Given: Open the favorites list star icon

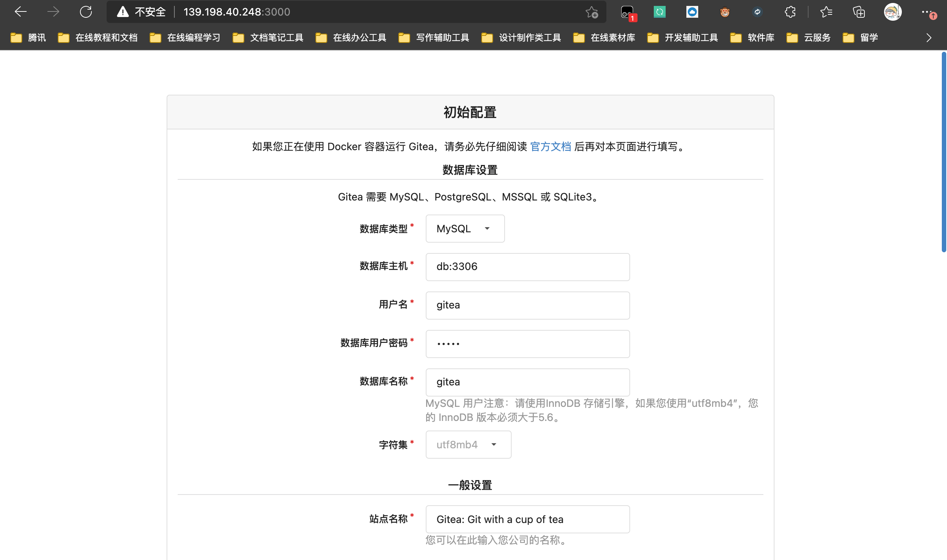Looking at the screenshot, I should [826, 12].
